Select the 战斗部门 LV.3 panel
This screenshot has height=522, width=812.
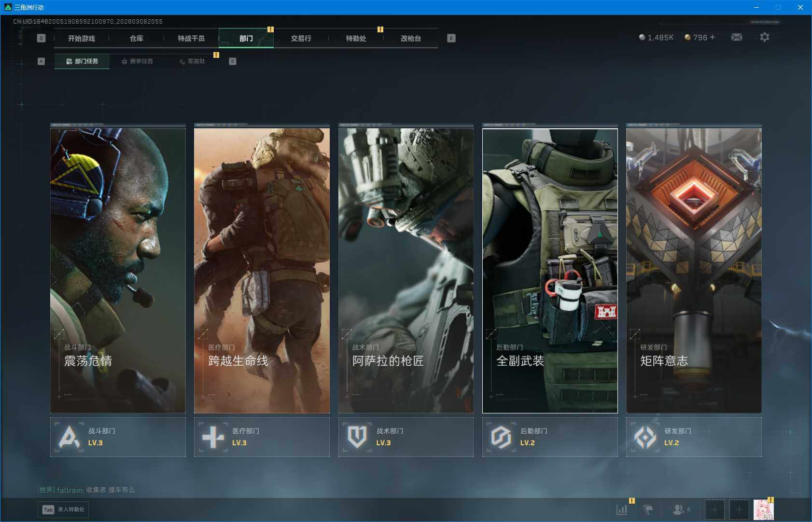(x=118, y=437)
